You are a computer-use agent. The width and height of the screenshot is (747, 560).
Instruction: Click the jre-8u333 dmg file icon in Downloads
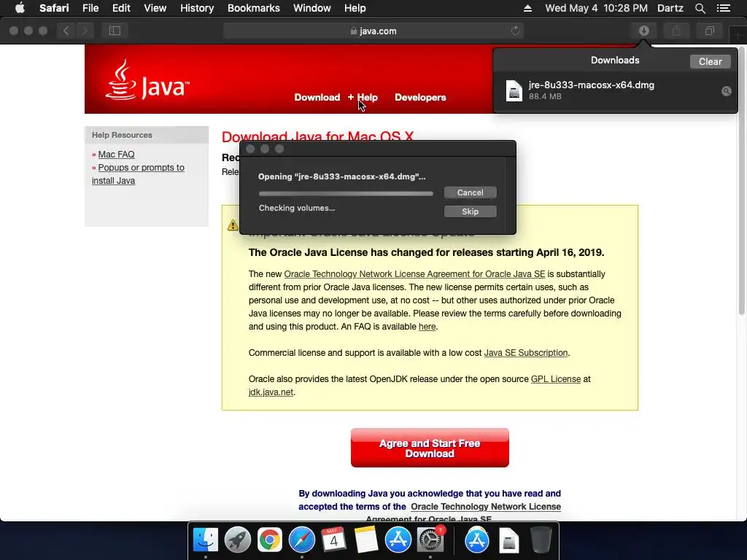point(514,90)
